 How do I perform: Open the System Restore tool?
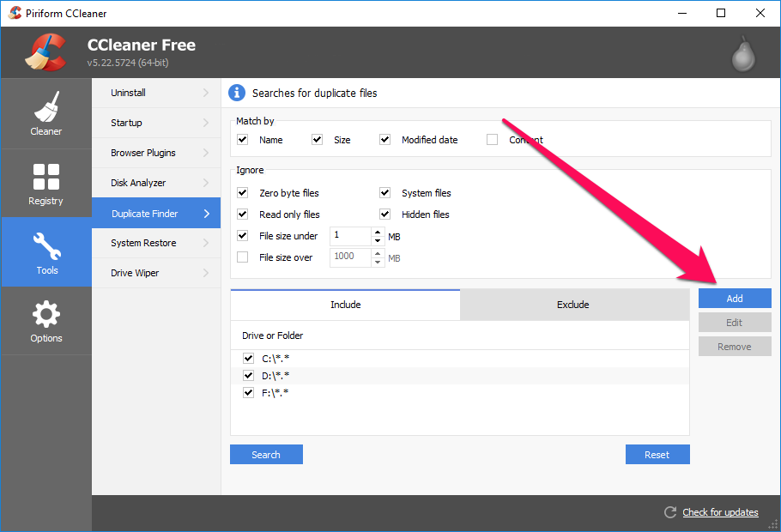156,243
